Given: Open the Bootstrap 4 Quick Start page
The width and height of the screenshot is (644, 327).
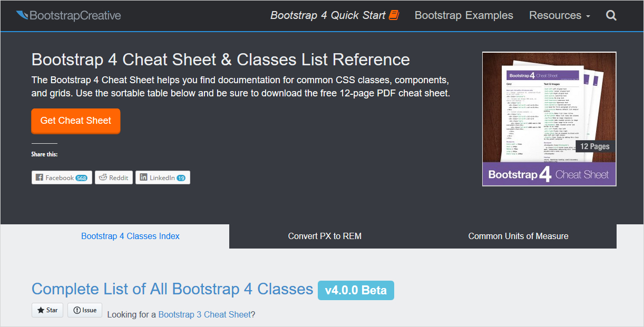Looking at the screenshot, I should tap(328, 15).
